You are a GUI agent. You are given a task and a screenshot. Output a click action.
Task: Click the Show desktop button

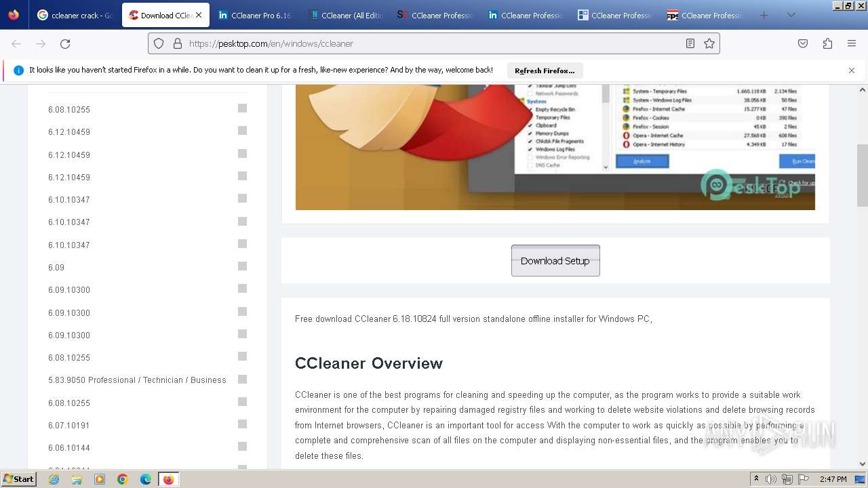pyautogui.click(x=861, y=479)
